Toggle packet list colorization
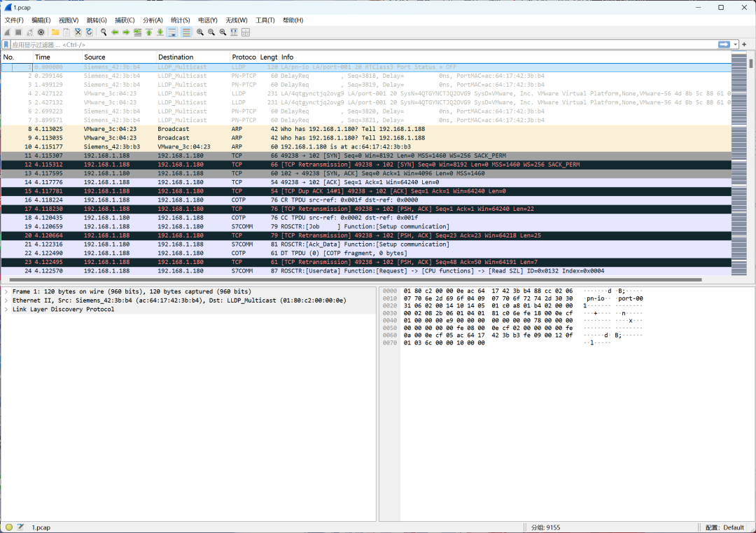 (186, 32)
